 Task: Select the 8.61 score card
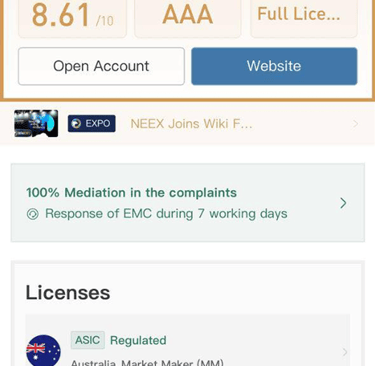click(x=72, y=18)
